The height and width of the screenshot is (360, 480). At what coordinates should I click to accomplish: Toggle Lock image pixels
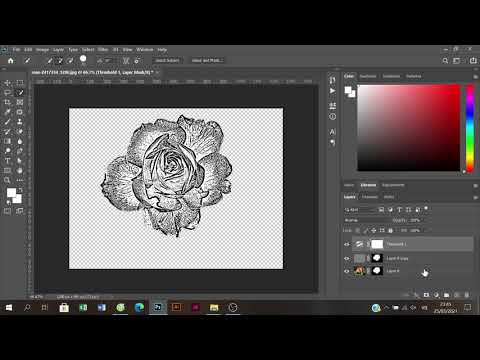[366, 230]
